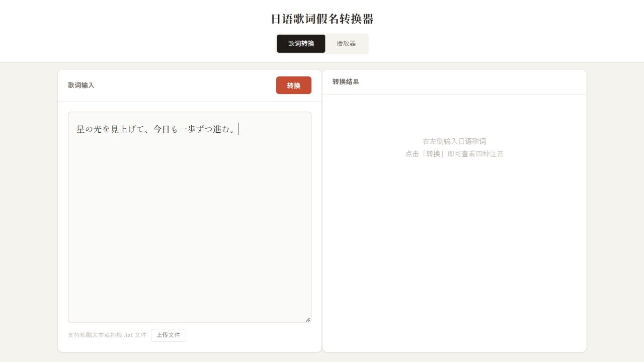Click the 支持粘贴文本或拖拽 .txt 文件 hint
This screenshot has width=644, height=362.
pyautogui.click(x=107, y=335)
